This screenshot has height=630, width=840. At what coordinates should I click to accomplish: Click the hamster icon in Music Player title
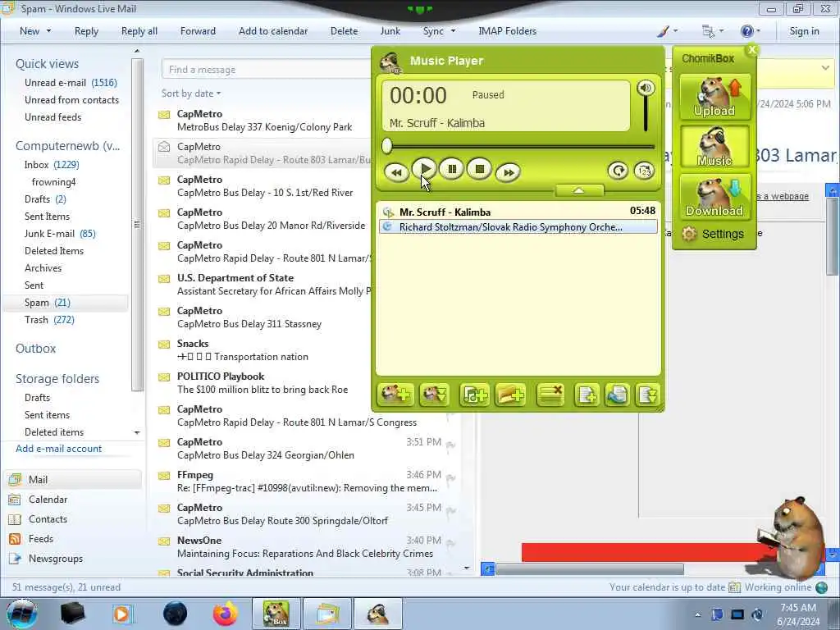tap(390, 62)
